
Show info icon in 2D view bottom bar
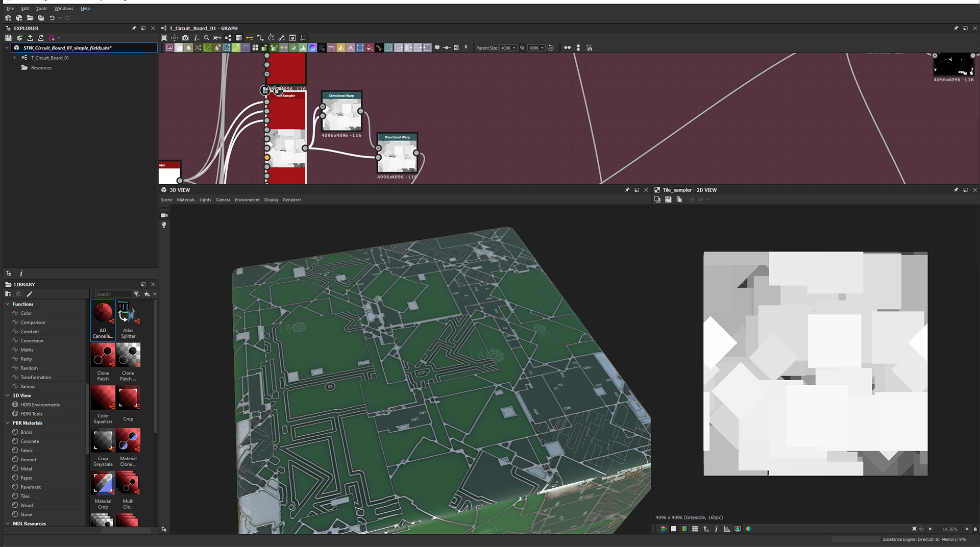tap(716, 529)
